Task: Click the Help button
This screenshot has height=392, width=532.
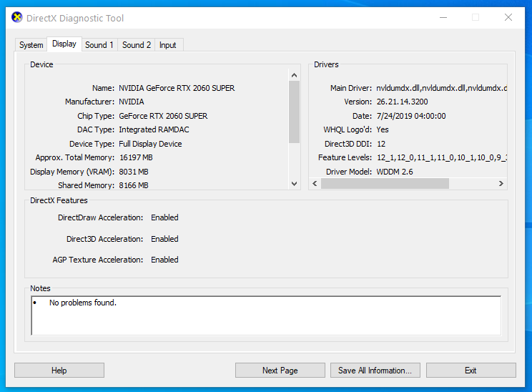Action: 59,371
